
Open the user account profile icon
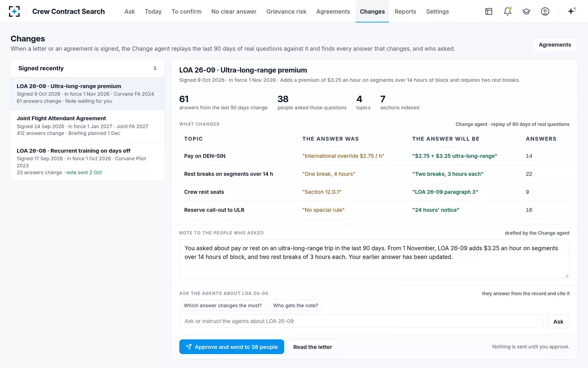(545, 11)
